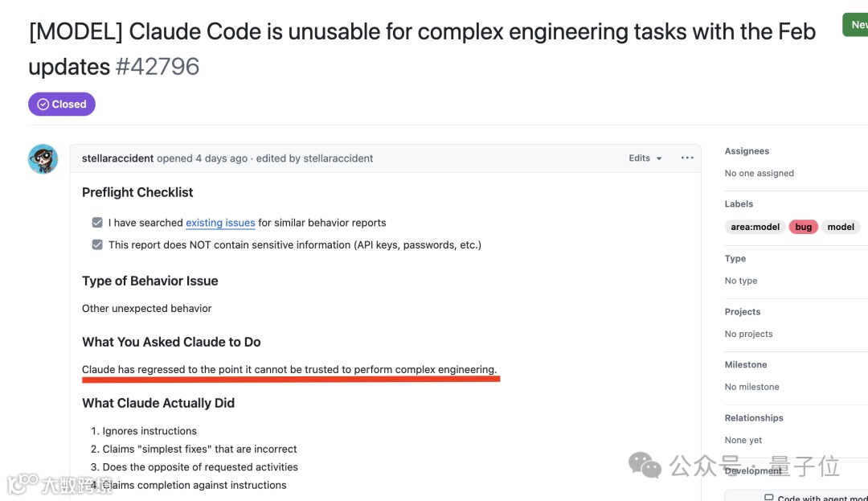This screenshot has width=868, height=501.
Task: Expand the Milestone sidebar section
Action: point(746,365)
